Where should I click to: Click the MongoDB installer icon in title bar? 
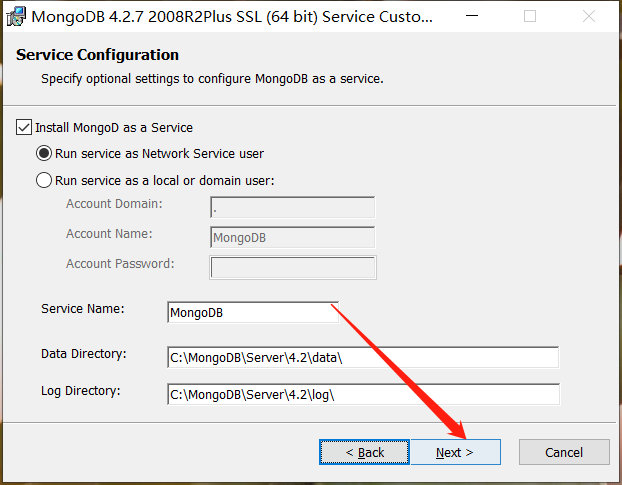[x=15, y=17]
